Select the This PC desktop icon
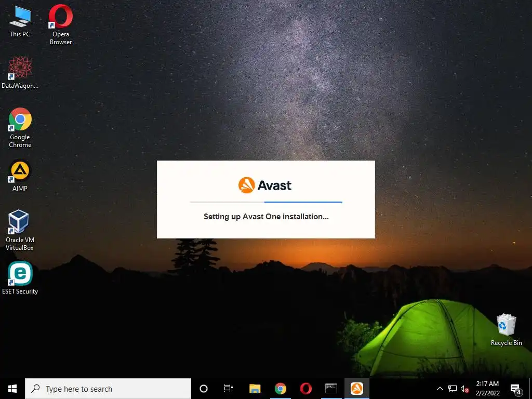The image size is (532, 399). [x=20, y=22]
